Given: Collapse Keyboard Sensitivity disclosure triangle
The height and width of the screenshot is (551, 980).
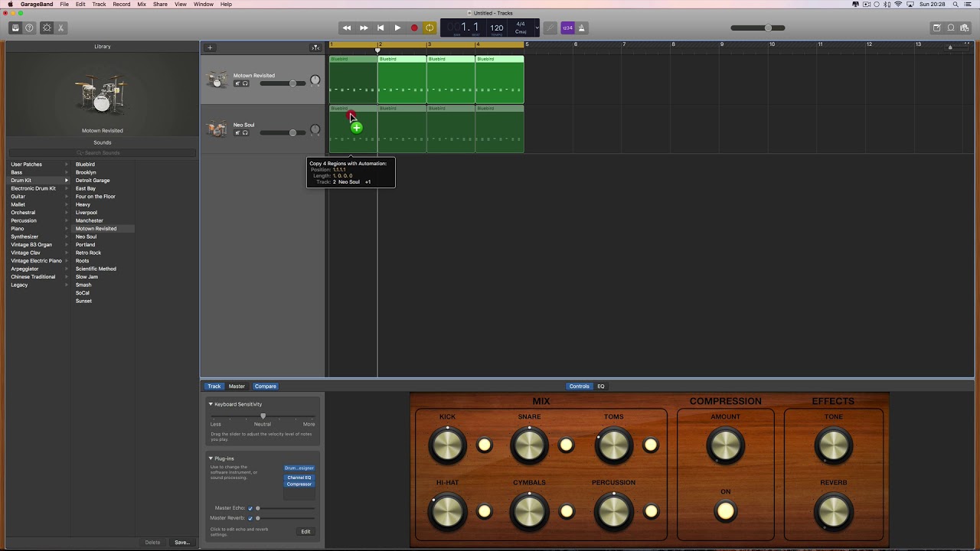Looking at the screenshot, I should (x=211, y=404).
